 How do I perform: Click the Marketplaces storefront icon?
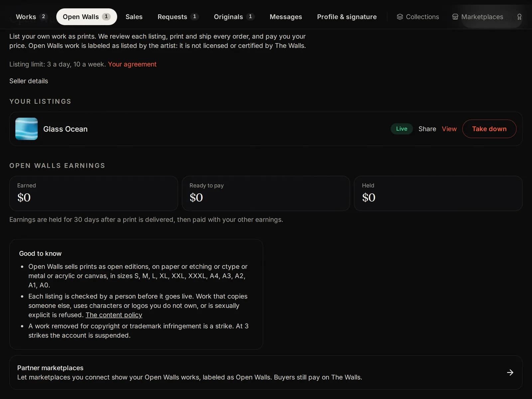pyautogui.click(x=455, y=17)
